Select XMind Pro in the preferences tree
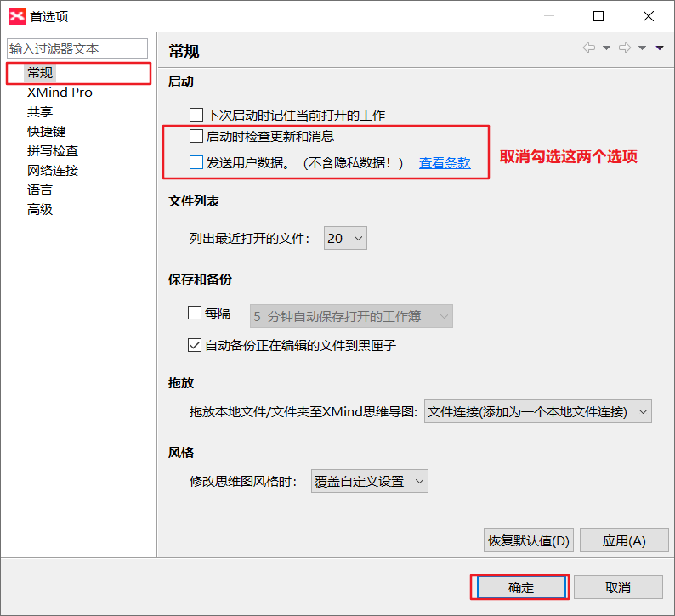 [60, 93]
